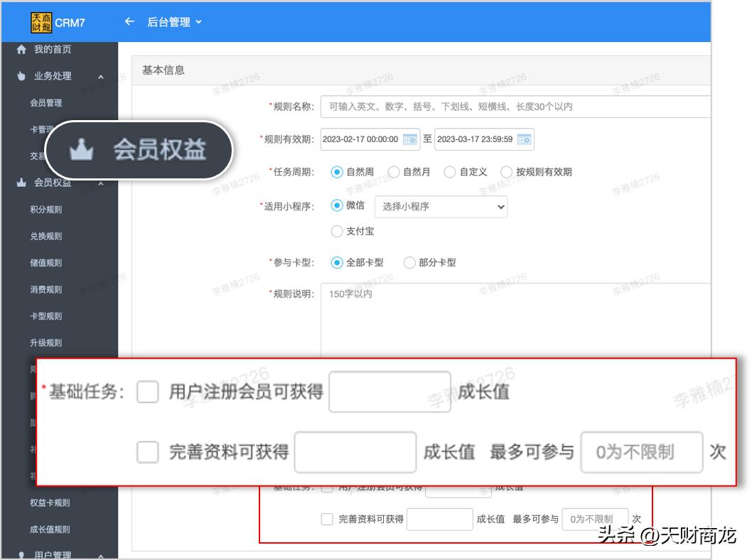Go to 成长值规则 in the sidebar
Viewport: 752px width, 560px height.
[x=50, y=529]
